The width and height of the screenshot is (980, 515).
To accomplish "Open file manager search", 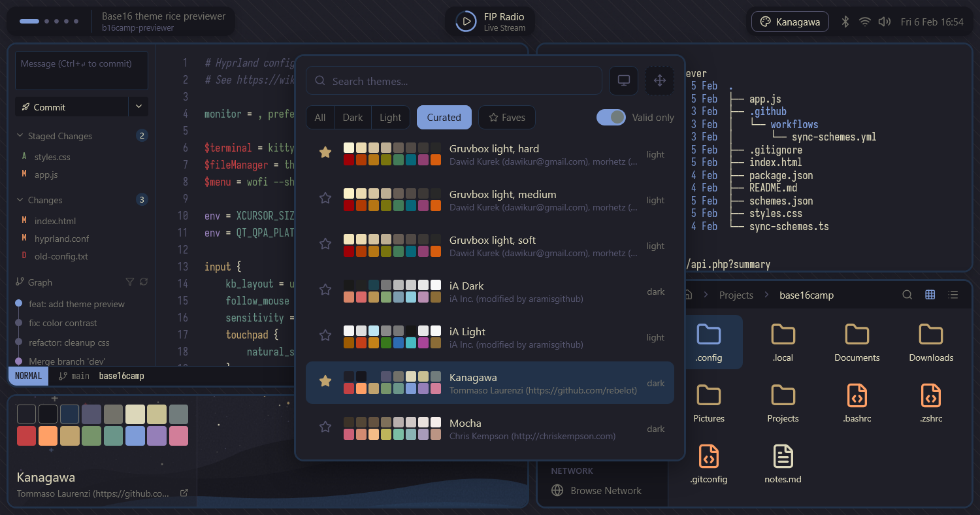I will coord(907,295).
